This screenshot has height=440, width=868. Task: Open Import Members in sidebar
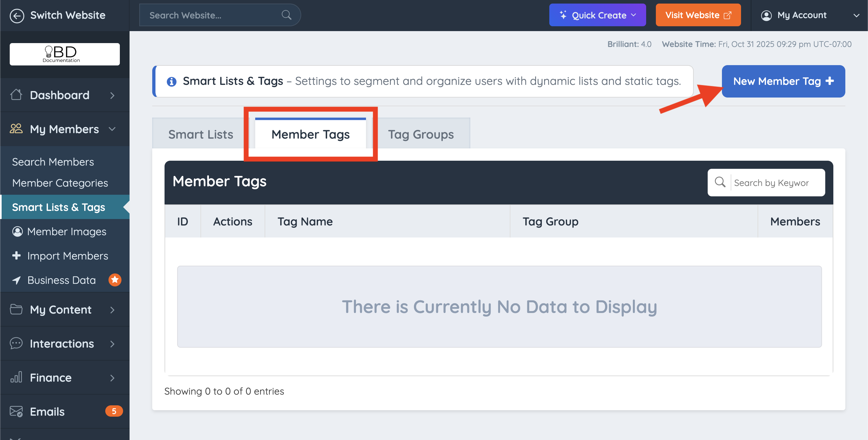pyautogui.click(x=67, y=256)
